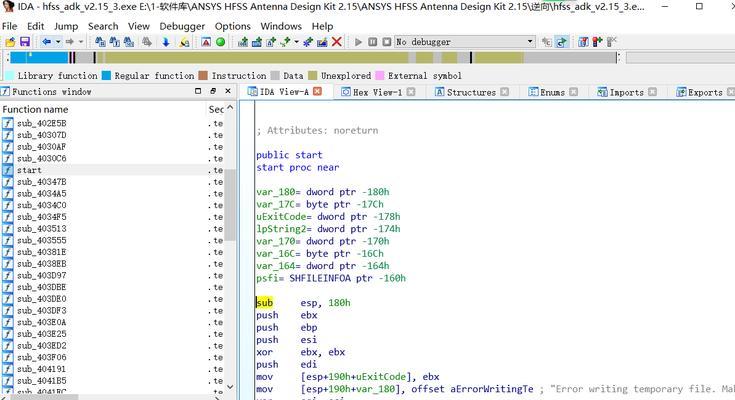Click the second binoculars immediate search icon
The width and height of the screenshot is (735, 400).
(x=114, y=42)
